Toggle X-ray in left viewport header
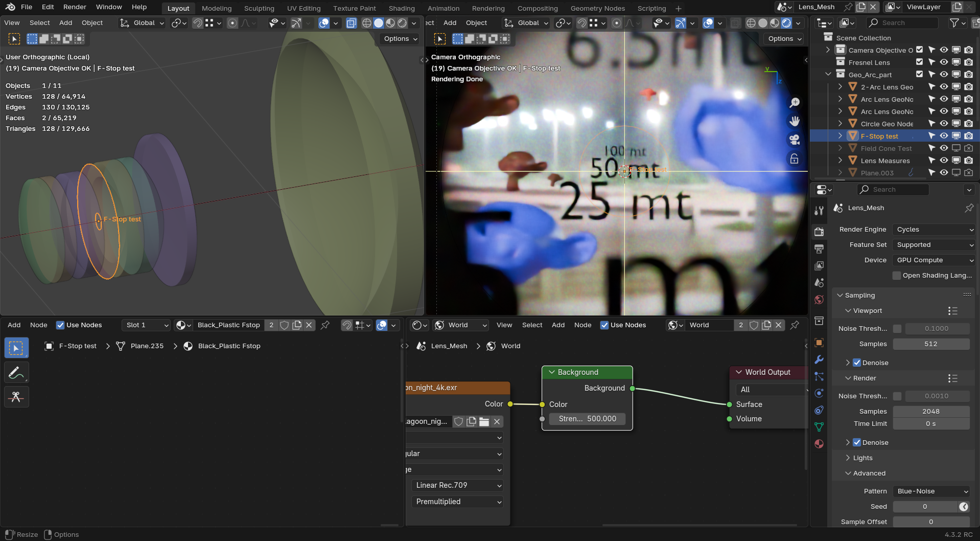The image size is (980, 541). [351, 23]
